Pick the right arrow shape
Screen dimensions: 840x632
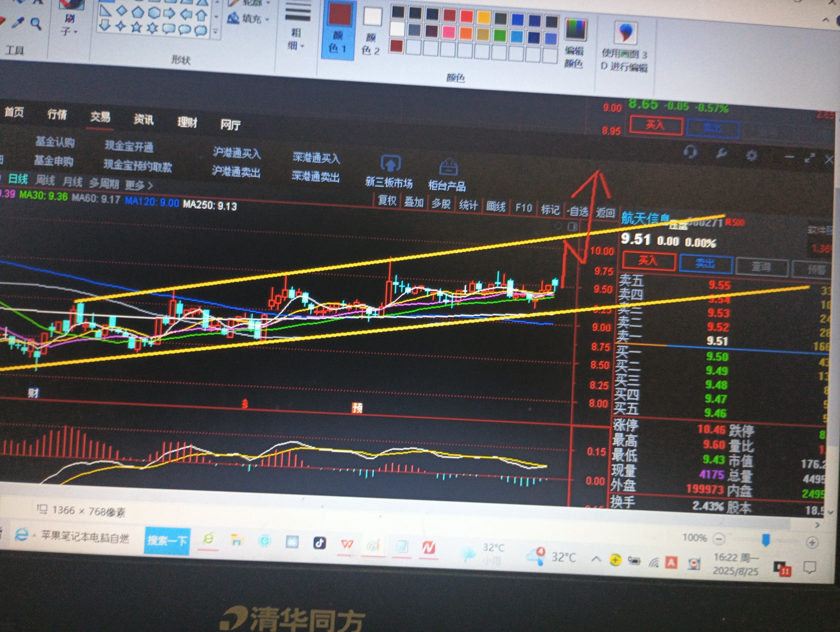click(x=169, y=13)
